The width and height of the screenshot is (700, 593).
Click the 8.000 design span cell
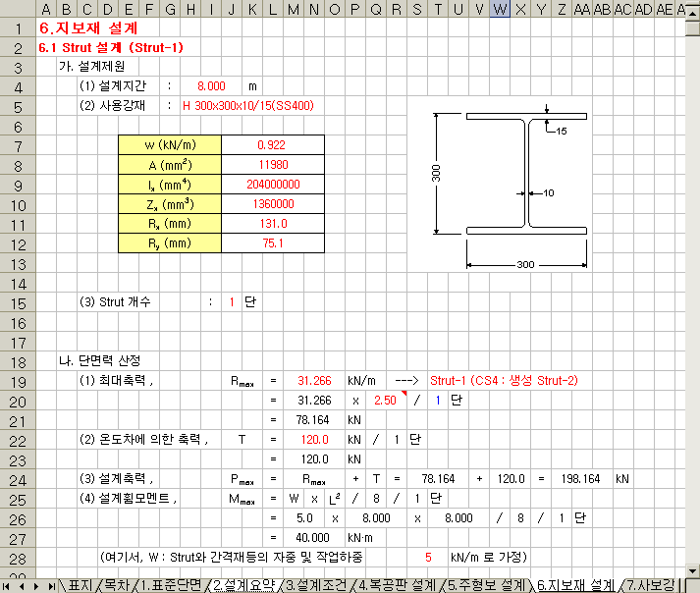pyautogui.click(x=211, y=86)
